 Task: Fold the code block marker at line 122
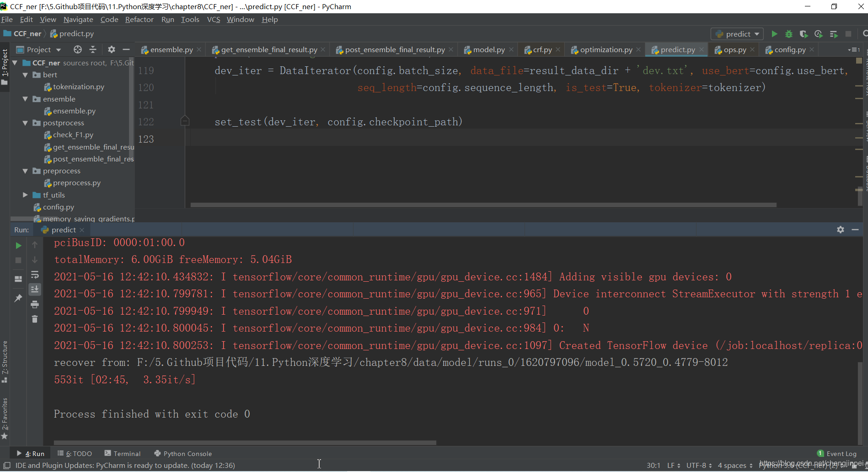pyautogui.click(x=185, y=121)
